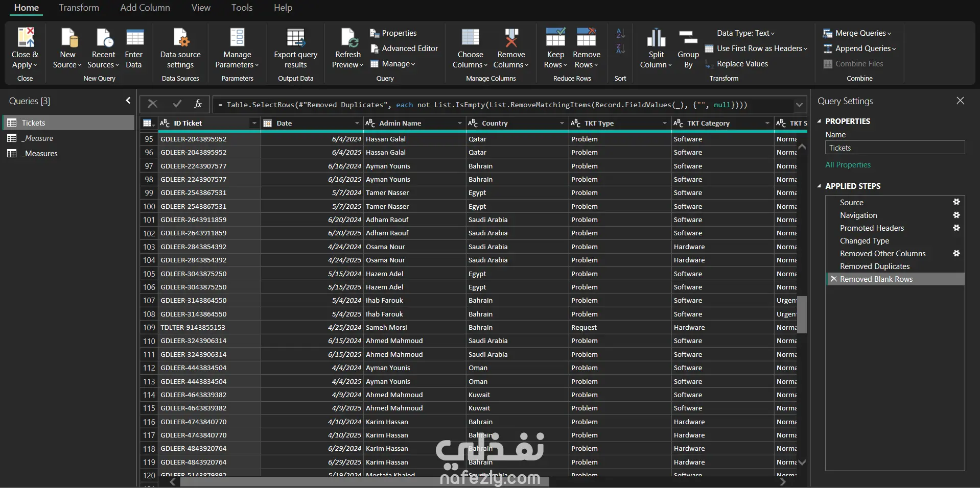Click the Remove Rows icon
Image resolution: width=980 pixels, height=488 pixels.
(586, 37)
